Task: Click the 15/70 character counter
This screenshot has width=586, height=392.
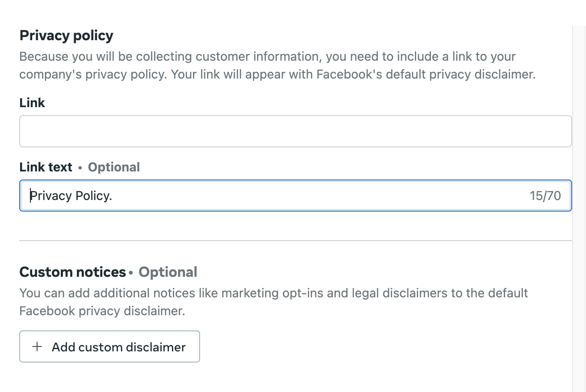Action: (x=545, y=196)
